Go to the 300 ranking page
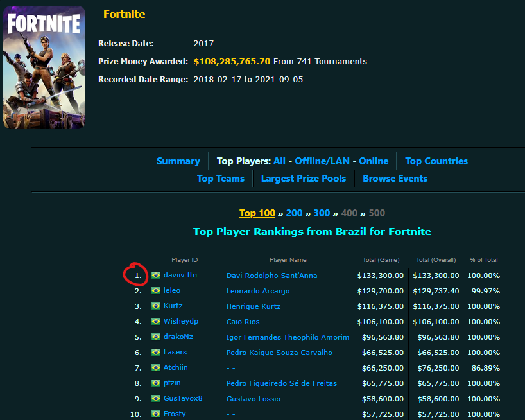This screenshot has width=525, height=420. click(x=322, y=213)
